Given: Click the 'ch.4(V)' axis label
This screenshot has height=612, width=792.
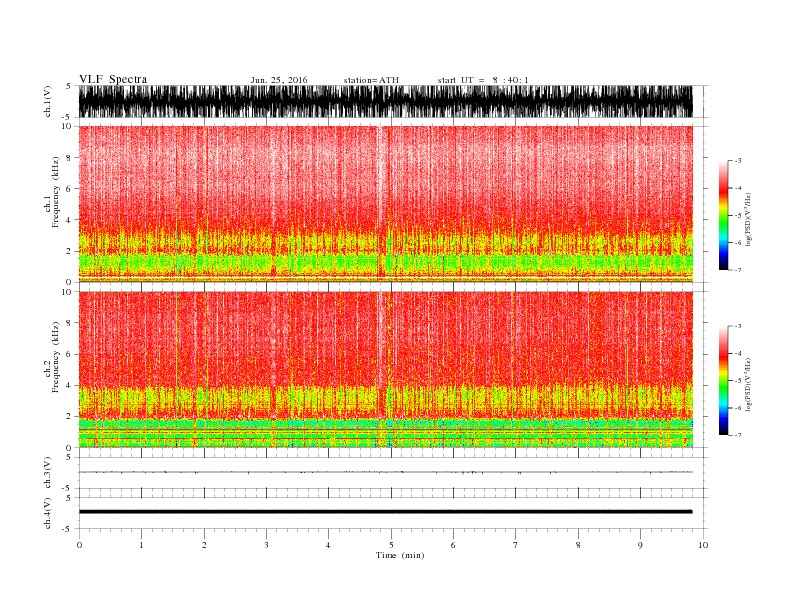Looking at the screenshot, I should pos(48,513).
